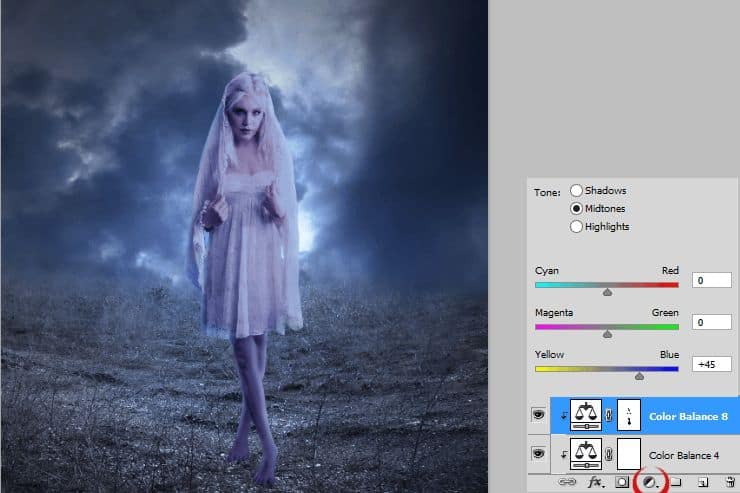This screenshot has width=740, height=493.
Task: Open the fx layer style menu
Action: pyautogui.click(x=596, y=482)
